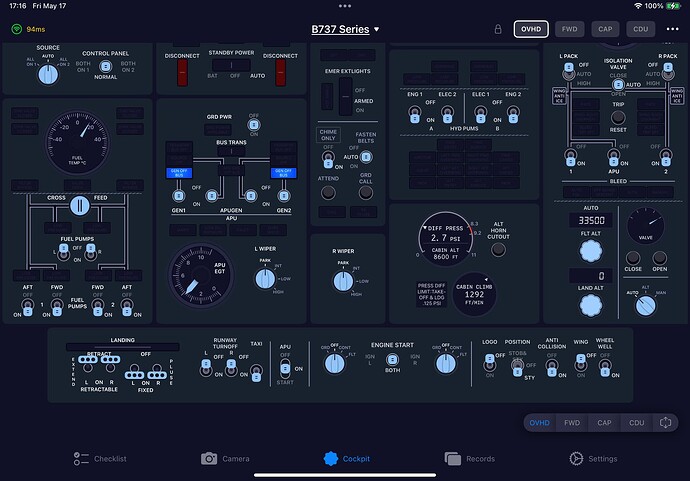Tap the lock icon in header

(498, 29)
